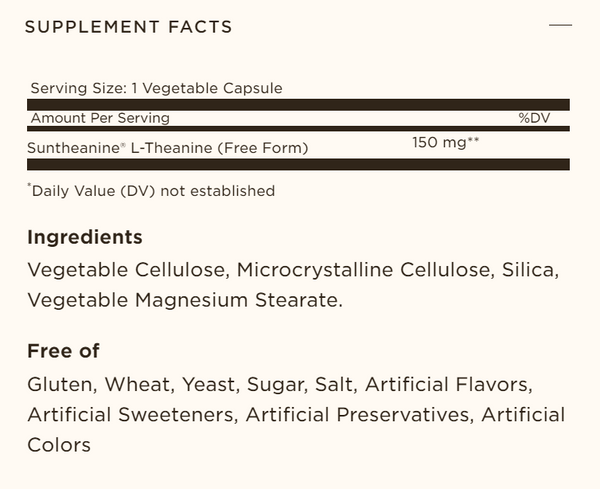The image size is (600, 489).
Task: Click the Silica ingredient text
Action: 527,270
